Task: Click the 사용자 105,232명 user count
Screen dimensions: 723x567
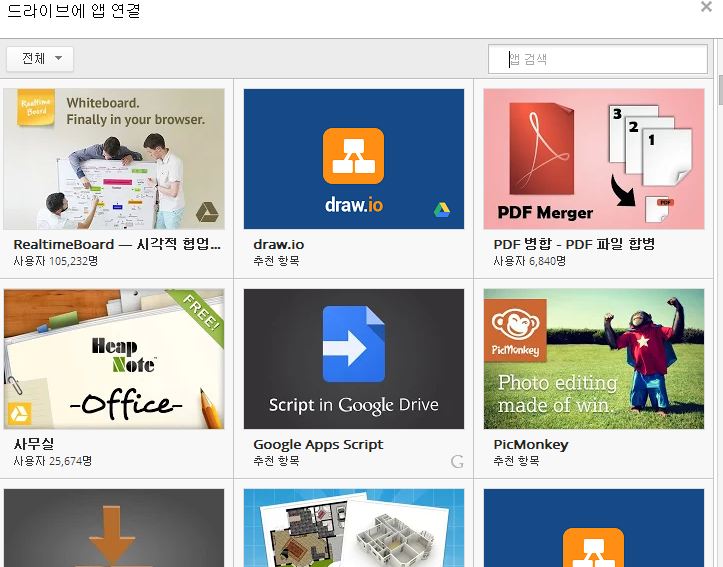Action: pos(55,261)
